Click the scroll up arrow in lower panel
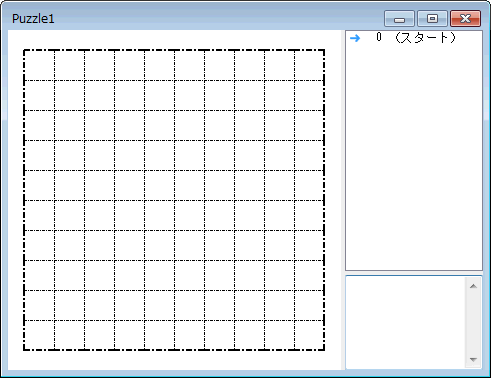The image size is (491, 378). tap(473, 286)
